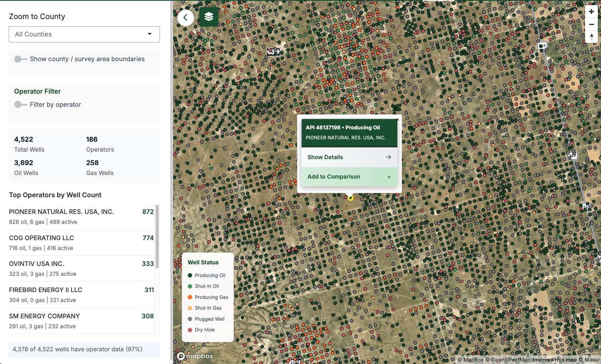
Task: Click the Shut-In Gas legend swatch
Action: pos(190,308)
